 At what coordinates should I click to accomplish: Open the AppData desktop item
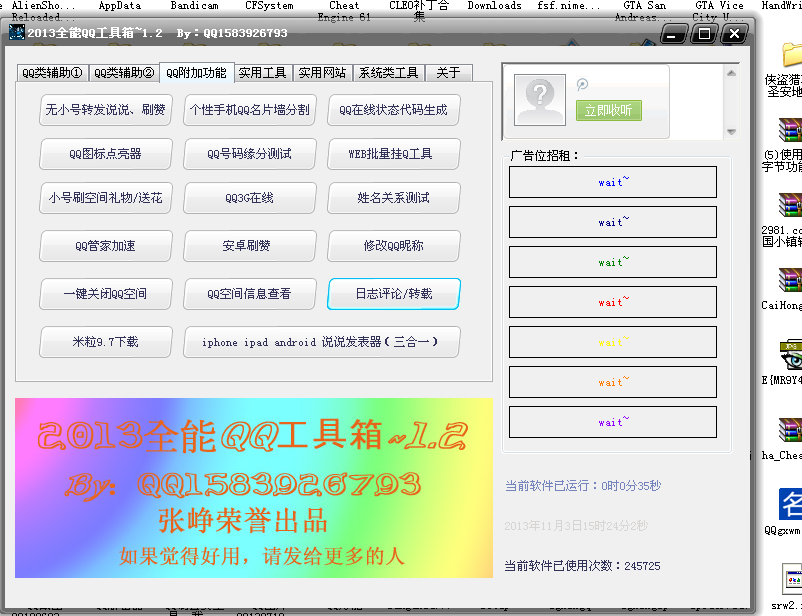point(120,6)
